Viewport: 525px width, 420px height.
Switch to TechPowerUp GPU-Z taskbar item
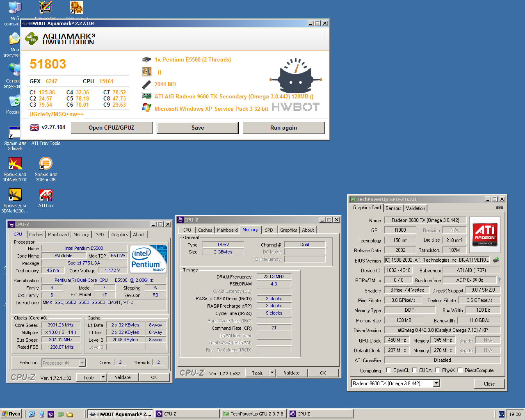tap(254, 414)
